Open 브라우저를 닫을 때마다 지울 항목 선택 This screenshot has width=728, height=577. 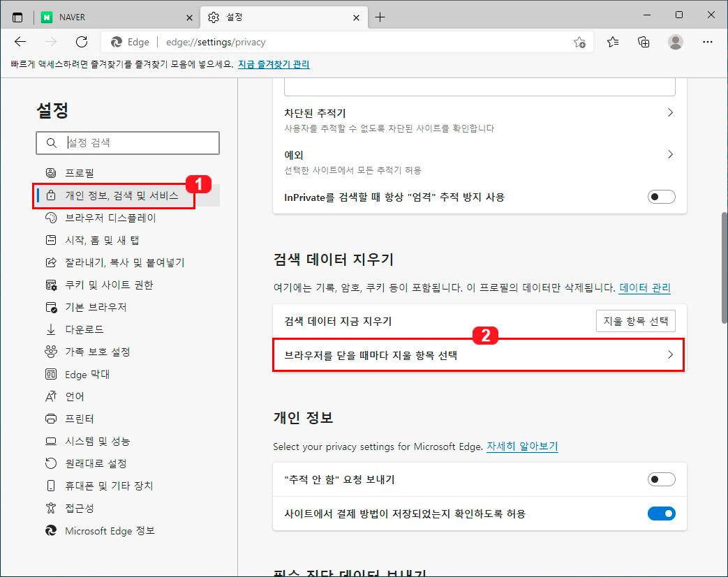(x=478, y=355)
